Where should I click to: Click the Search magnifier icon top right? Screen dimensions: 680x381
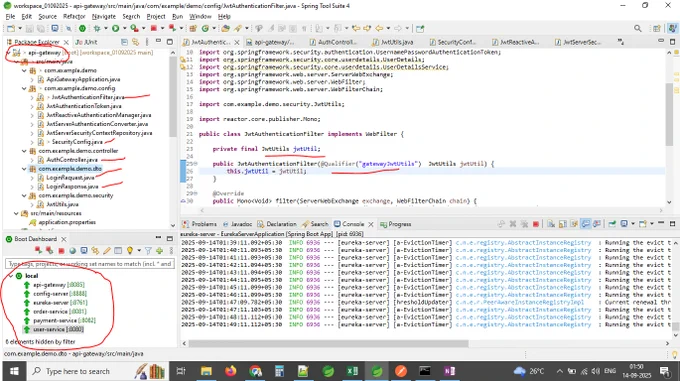(x=638, y=29)
